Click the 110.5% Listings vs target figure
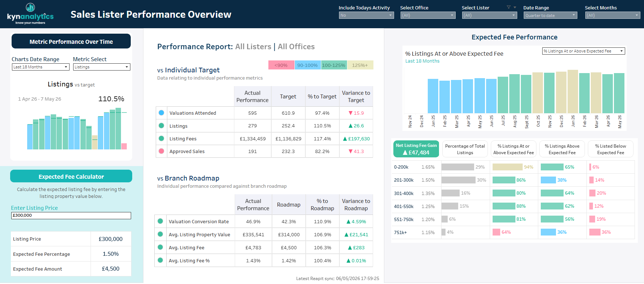 point(111,99)
